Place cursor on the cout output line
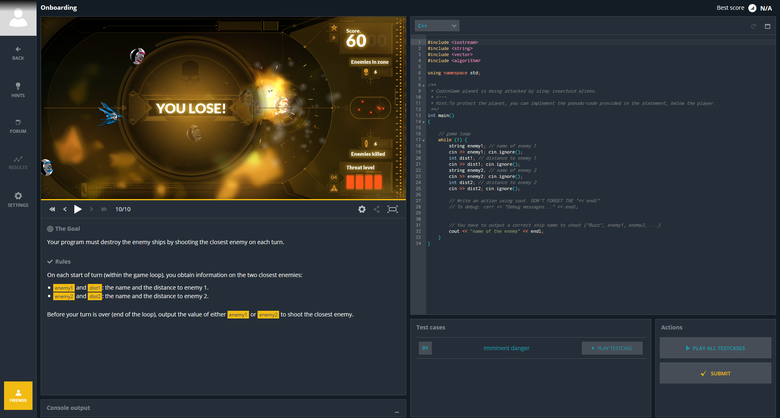The image size is (780, 418). [496, 231]
